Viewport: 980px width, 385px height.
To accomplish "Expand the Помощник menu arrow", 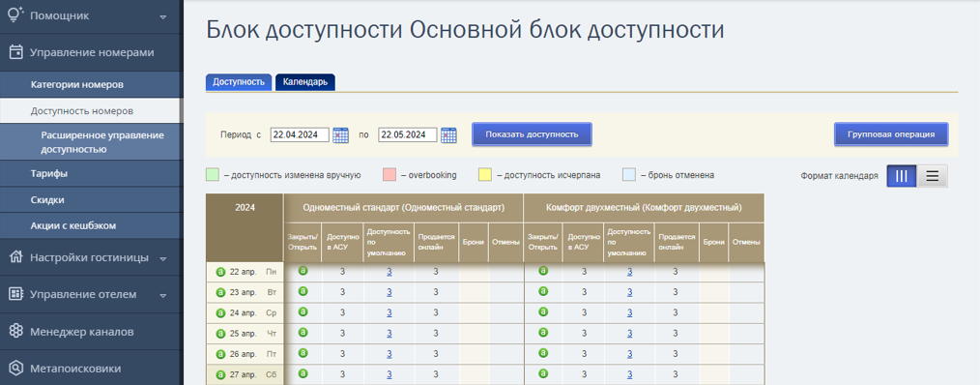I will tap(163, 16).
